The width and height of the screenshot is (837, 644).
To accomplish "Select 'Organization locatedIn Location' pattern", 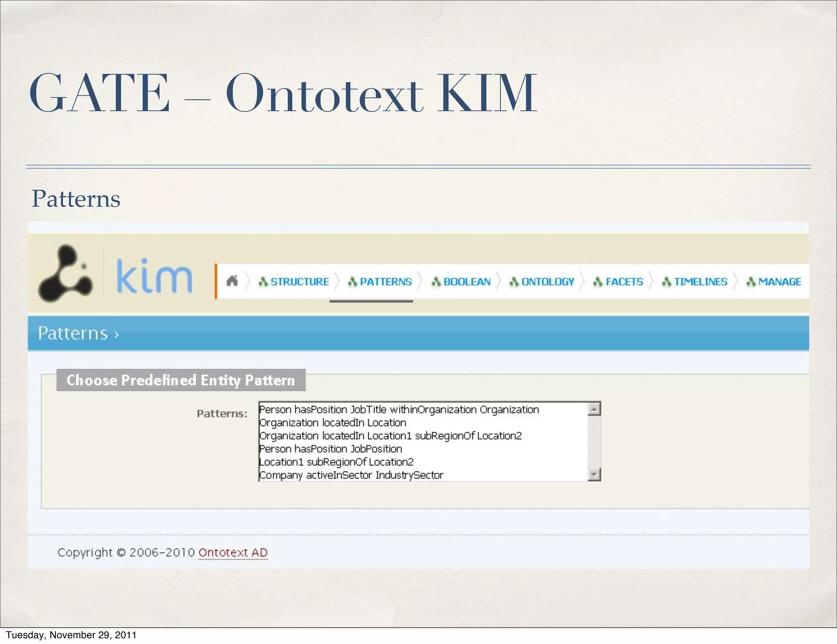I will 333,423.
